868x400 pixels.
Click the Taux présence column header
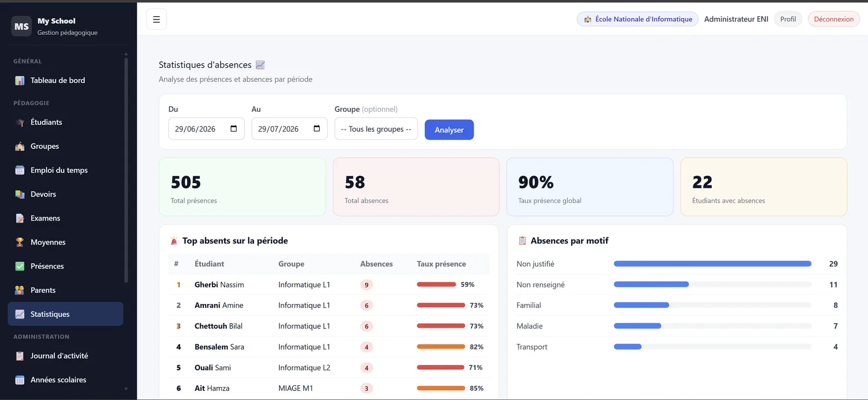pyautogui.click(x=442, y=264)
